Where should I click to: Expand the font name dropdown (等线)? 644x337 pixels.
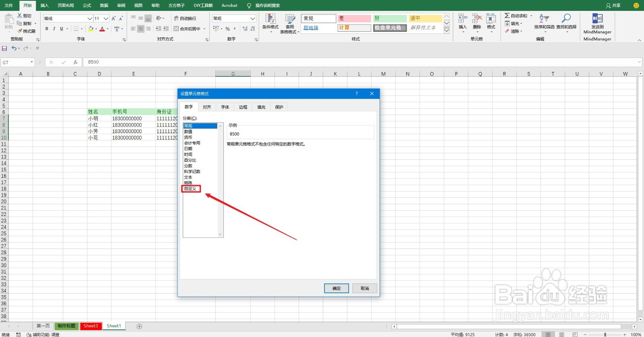pos(90,18)
